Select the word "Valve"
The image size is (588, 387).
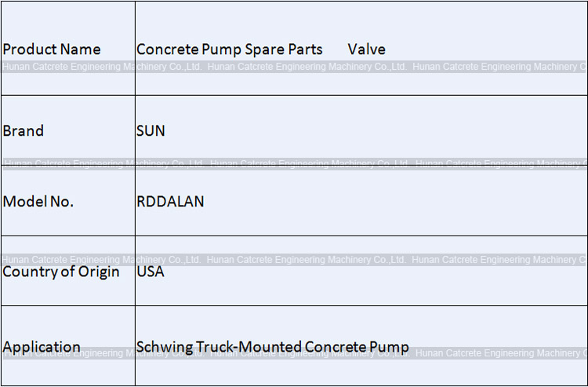point(367,49)
